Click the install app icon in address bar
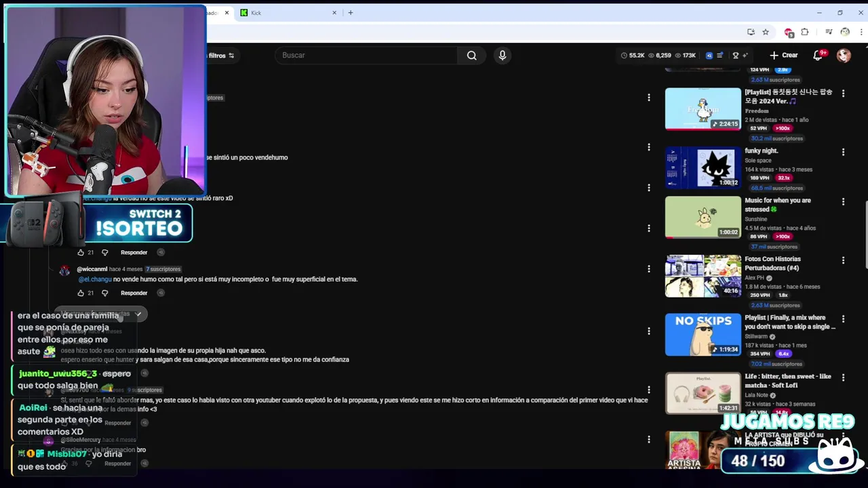 click(751, 32)
